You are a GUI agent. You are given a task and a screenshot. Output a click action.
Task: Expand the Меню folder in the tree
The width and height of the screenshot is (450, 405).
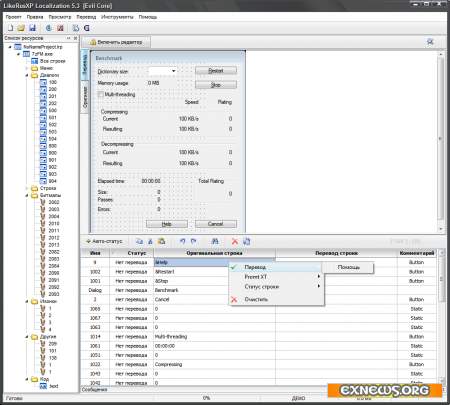(27, 68)
